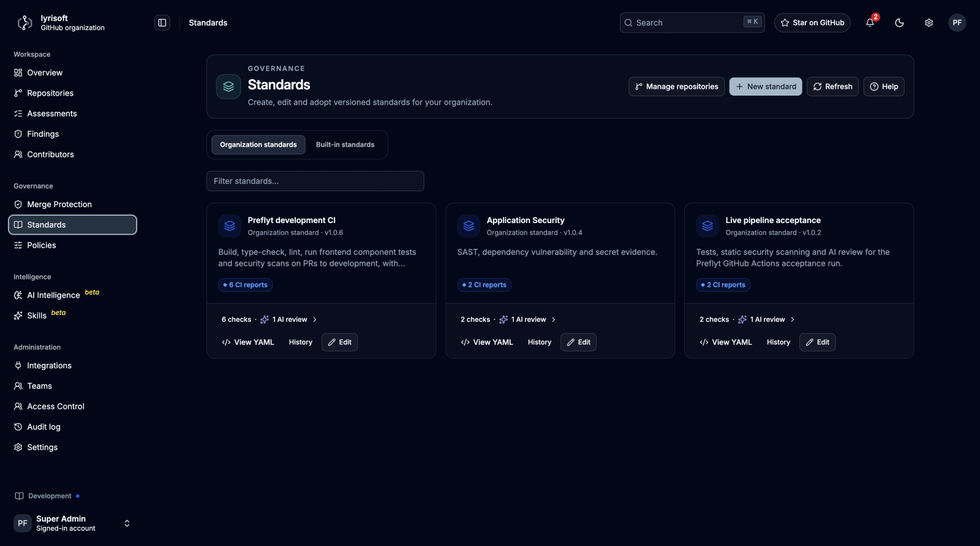Expand checks chevron on Application Security
This screenshot has width=980, height=546.
pyautogui.click(x=554, y=319)
